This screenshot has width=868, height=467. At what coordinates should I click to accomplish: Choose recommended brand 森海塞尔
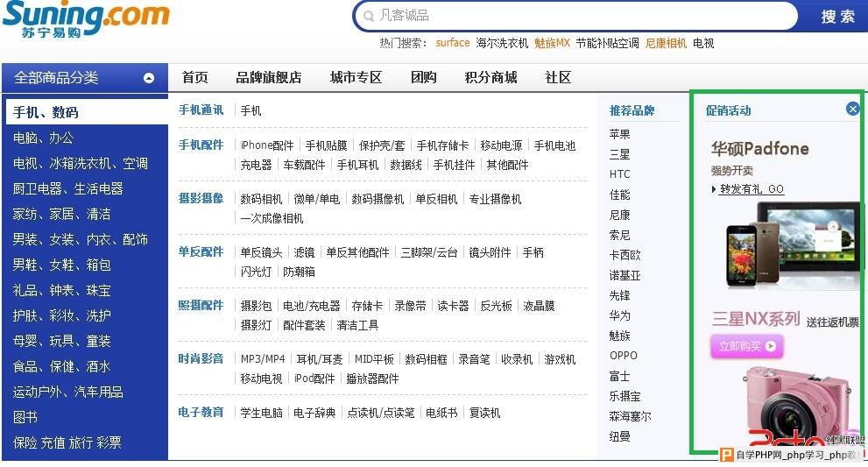pos(630,416)
